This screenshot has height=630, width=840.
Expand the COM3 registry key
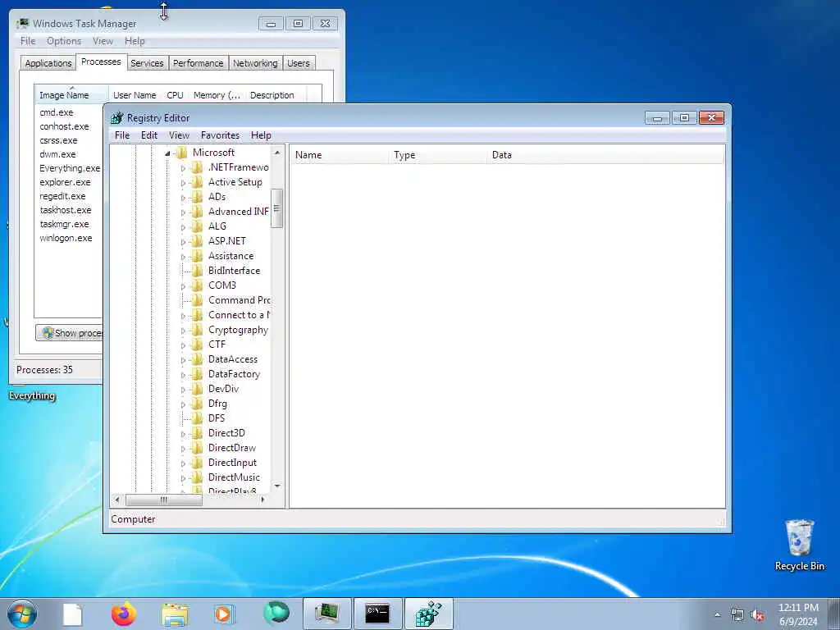183,286
